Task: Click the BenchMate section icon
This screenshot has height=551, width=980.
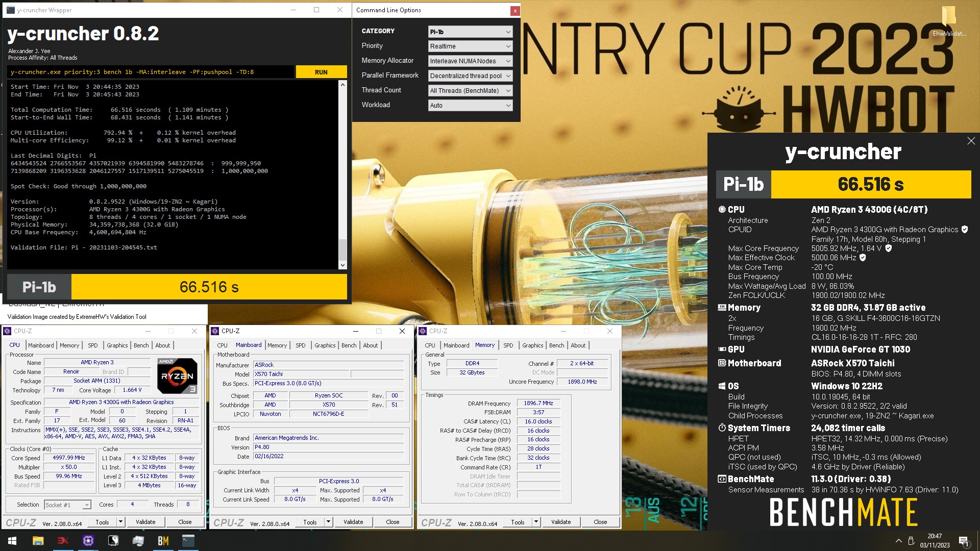Action: (722, 479)
